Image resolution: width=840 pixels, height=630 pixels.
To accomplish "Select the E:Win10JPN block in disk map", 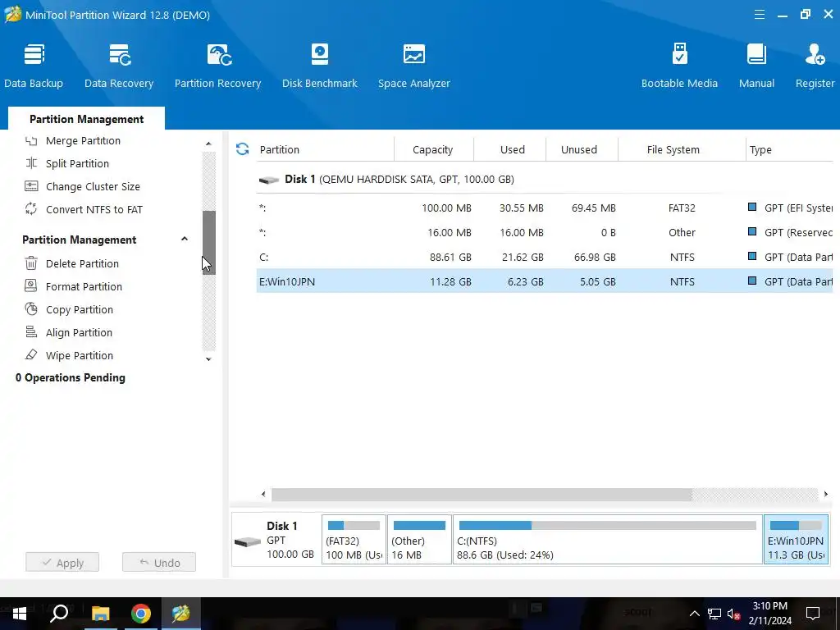I will tap(796, 540).
